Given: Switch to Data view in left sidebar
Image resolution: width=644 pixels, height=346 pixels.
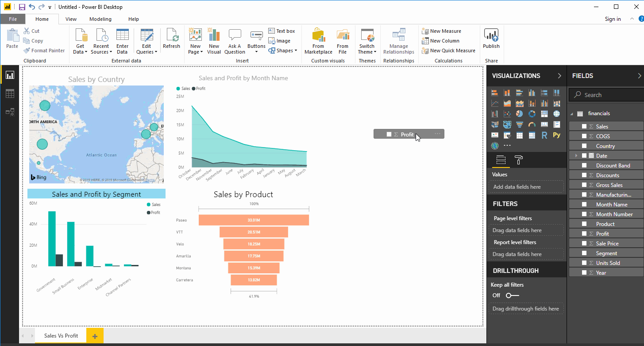Looking at the screenshot, I should point(10,93).
